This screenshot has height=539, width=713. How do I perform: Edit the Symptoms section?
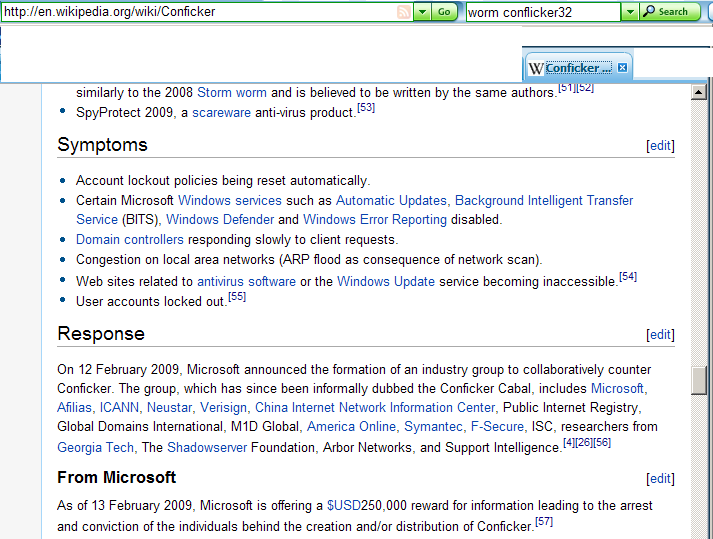pos(660,146)
